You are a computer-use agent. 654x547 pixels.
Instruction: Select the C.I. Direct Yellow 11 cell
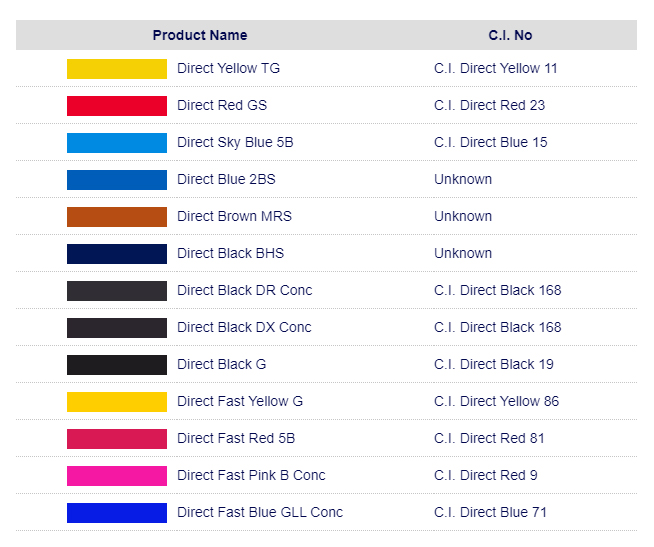click(496, 68)
